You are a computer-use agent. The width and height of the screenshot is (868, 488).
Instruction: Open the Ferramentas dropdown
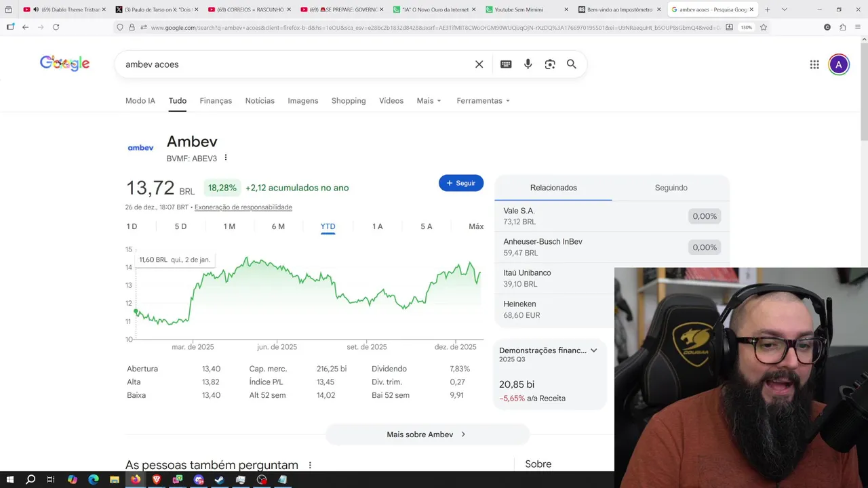484,100
